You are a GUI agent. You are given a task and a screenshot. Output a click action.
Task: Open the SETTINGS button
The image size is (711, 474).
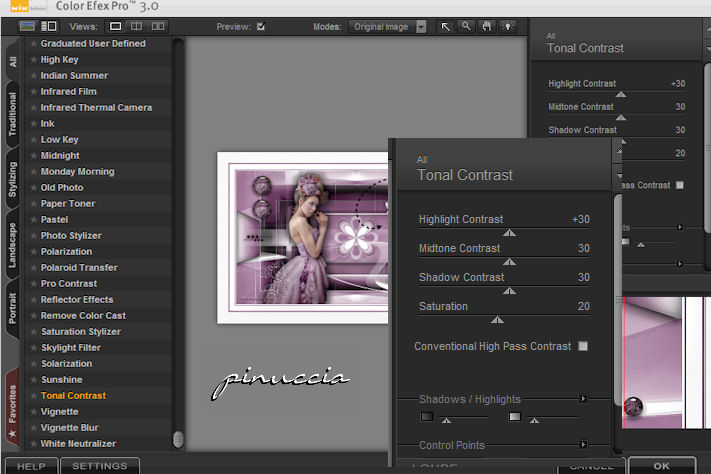[x=100, y=466]
